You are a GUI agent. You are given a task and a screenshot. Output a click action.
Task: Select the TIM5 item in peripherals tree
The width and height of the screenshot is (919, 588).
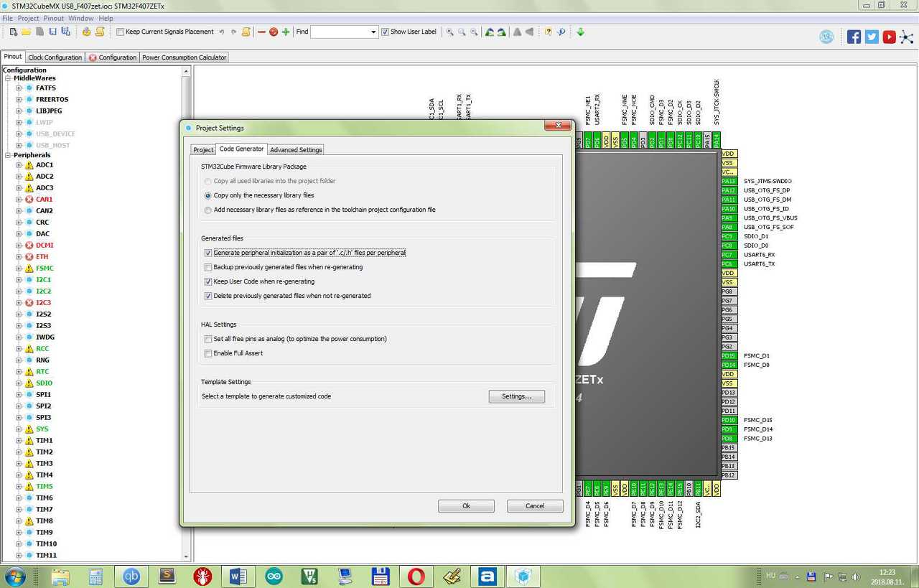pyautogui.click(x=45, y=487)
